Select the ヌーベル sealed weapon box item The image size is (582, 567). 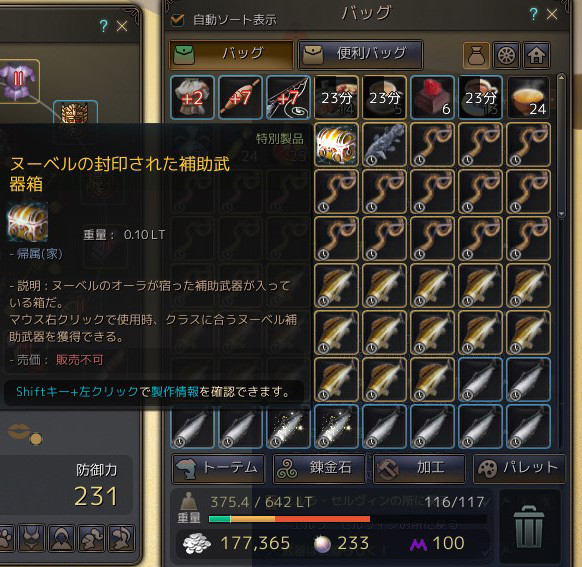coord(336,145)
